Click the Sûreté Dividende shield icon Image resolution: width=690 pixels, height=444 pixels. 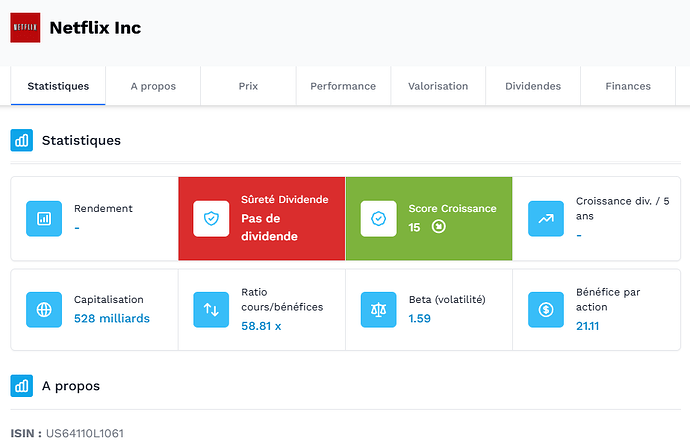[x=211, y=219]
